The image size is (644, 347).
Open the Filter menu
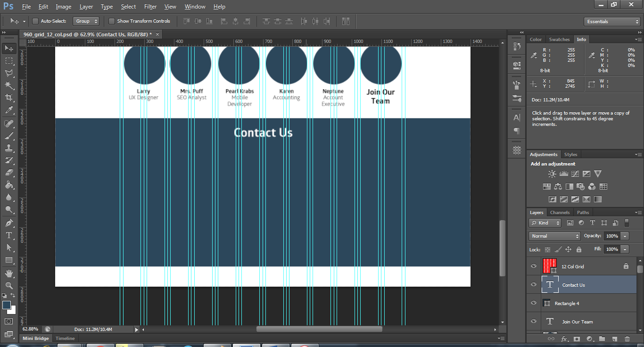[150, 7]
